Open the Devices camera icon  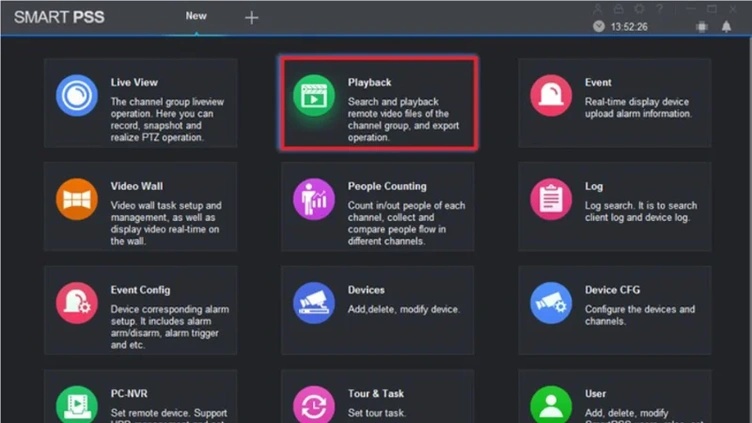tap(314, 303)
